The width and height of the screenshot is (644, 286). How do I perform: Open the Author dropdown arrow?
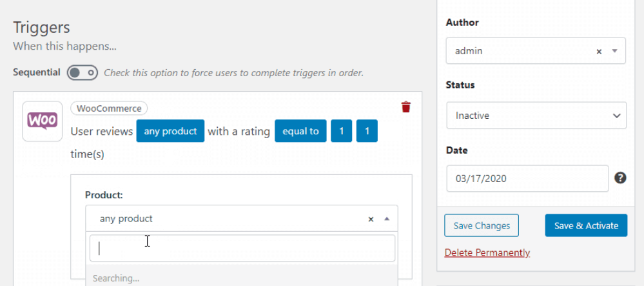point(614,51)
